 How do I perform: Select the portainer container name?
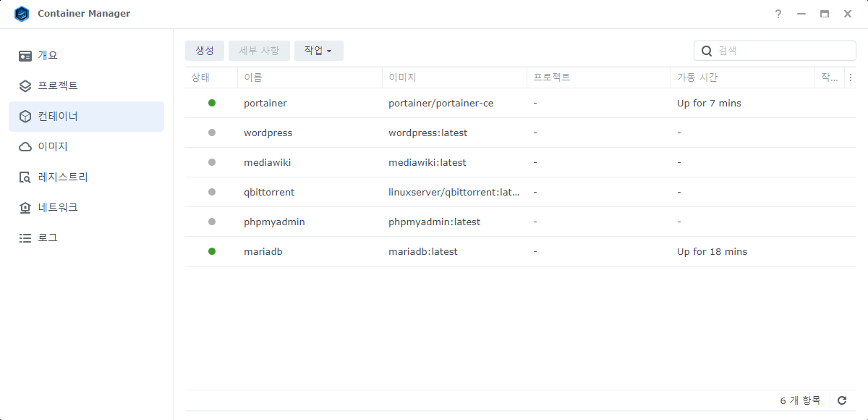[x=265, y=103]
